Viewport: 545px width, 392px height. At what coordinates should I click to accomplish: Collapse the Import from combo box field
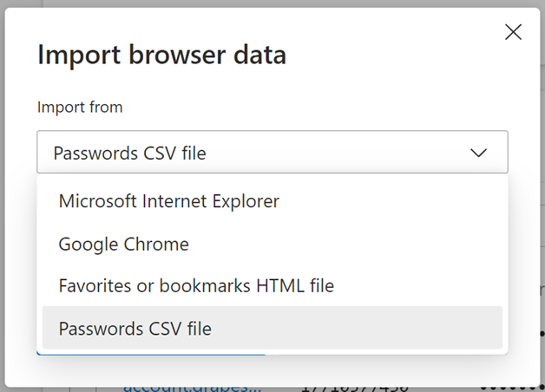260,153
